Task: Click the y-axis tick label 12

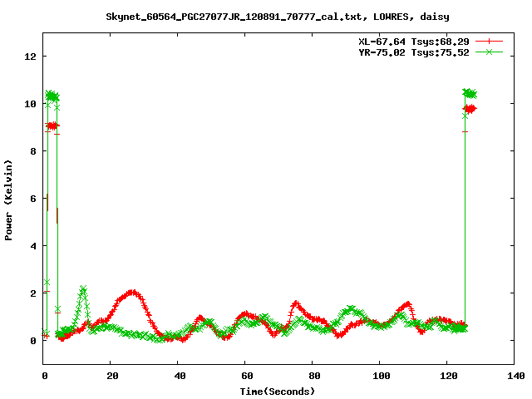Action: [x=31, y=57]
